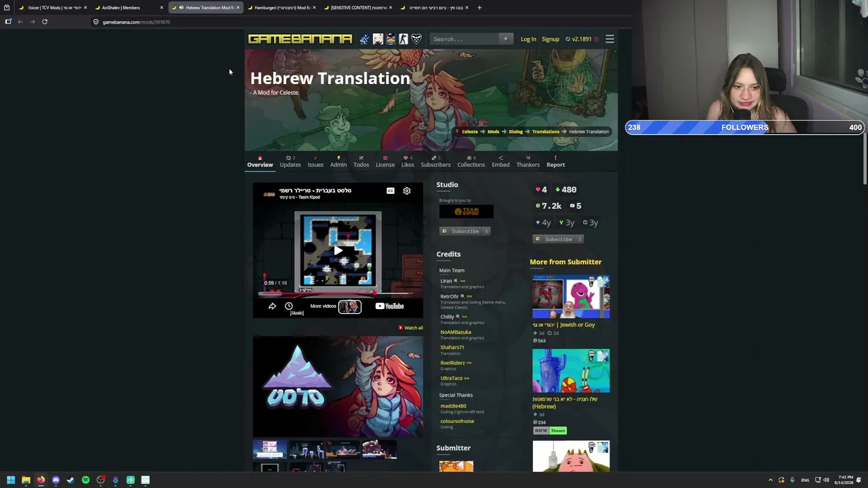This screenshot has width=868, height=488.
Task: Click the search magnifier button
Action: point(505,39)
